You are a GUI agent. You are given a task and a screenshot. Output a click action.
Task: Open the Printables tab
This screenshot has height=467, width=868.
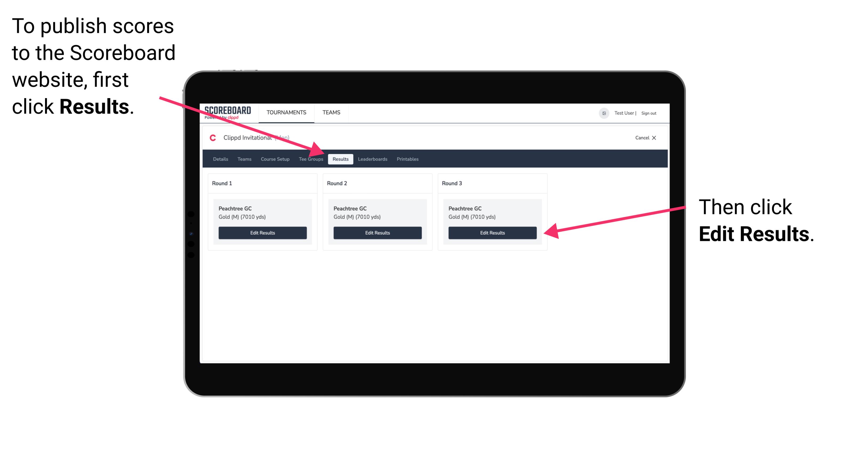[407, 159]
